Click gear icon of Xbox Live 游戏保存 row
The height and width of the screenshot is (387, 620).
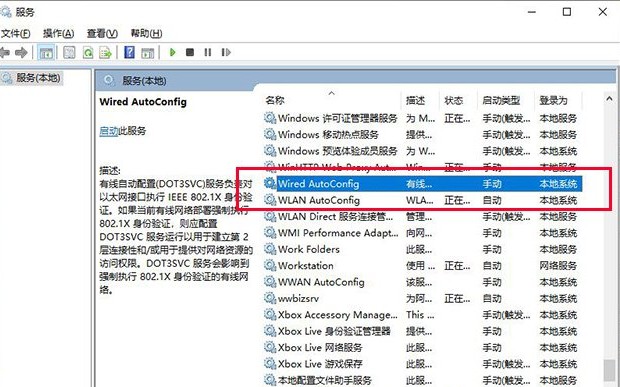pos(270,364)
